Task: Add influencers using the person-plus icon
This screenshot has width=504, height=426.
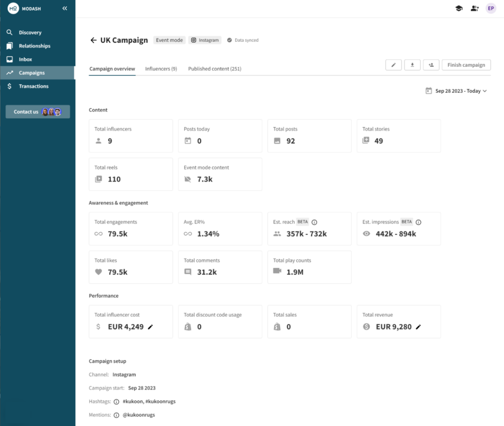Action: tap(431, 65)
